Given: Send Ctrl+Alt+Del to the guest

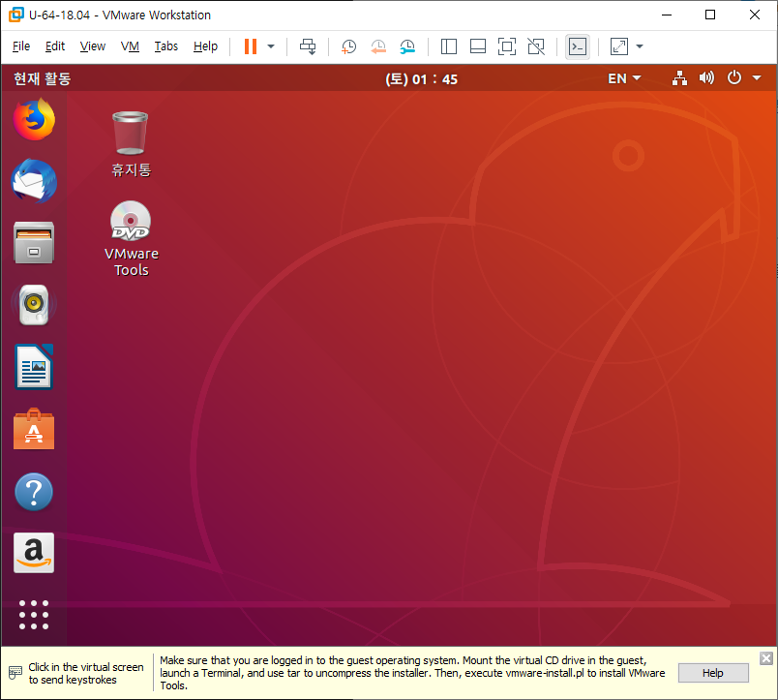Looking at the screenshot, I should tap(308, 46).
